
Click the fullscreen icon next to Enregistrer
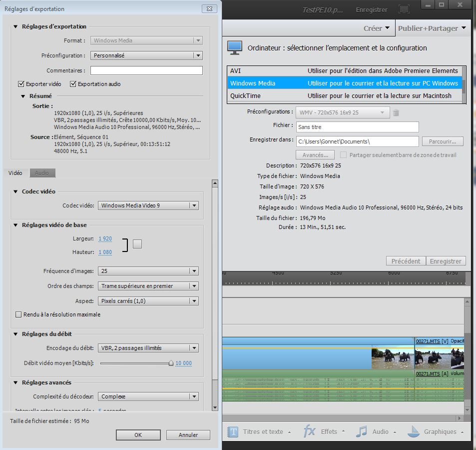(404, 9)
